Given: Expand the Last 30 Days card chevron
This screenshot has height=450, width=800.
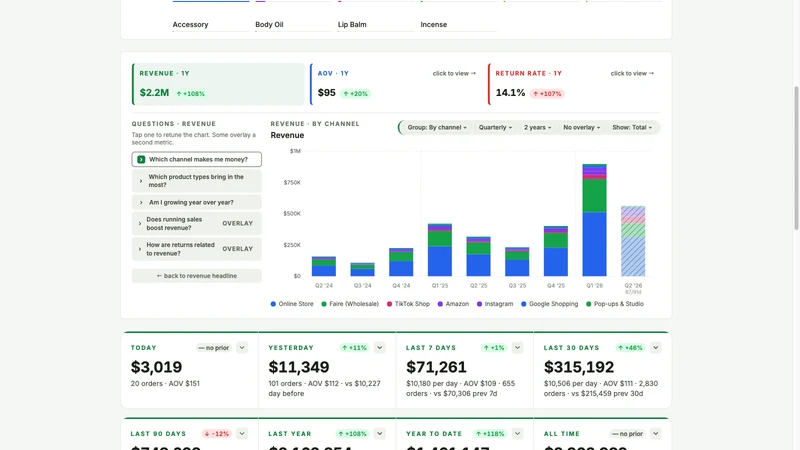Looking at the screenshot, I should 656,348.
